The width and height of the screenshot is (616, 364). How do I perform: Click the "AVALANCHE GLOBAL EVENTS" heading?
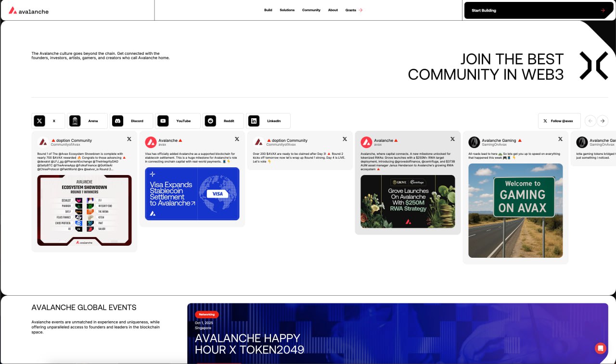[x=84, y=307]
